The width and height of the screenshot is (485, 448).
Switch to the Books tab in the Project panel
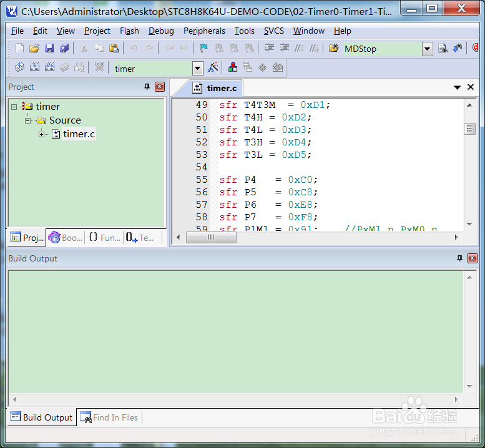click(x=66, y=238)
